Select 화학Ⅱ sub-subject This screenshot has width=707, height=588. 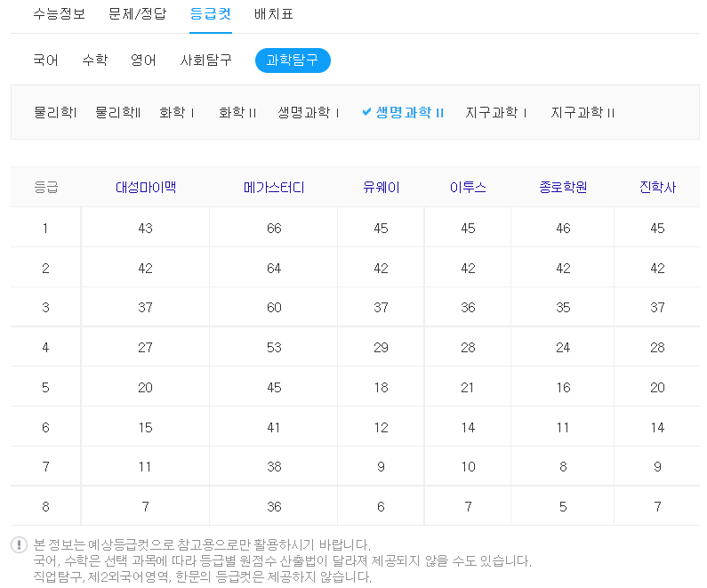(237, 112)
